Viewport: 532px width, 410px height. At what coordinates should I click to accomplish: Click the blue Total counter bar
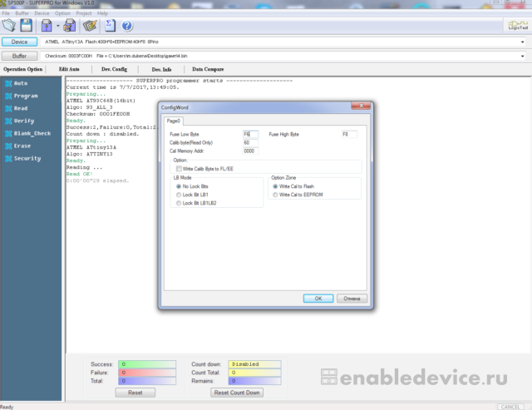(147, 381)
